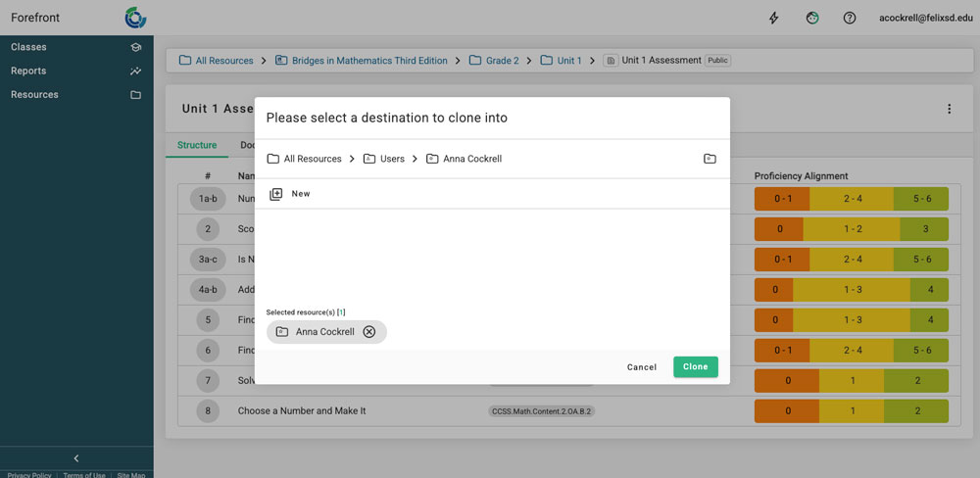This screenshot has width=980, height=478.
Task: Go to All Resources in dialog breadcrumb
Action: (312, 159)
